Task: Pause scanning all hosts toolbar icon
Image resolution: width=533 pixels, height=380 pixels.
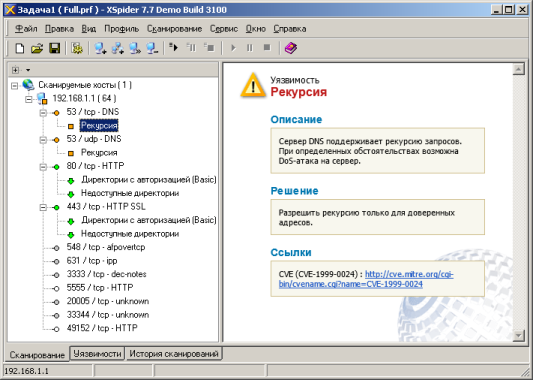Action: pos(191,48)
